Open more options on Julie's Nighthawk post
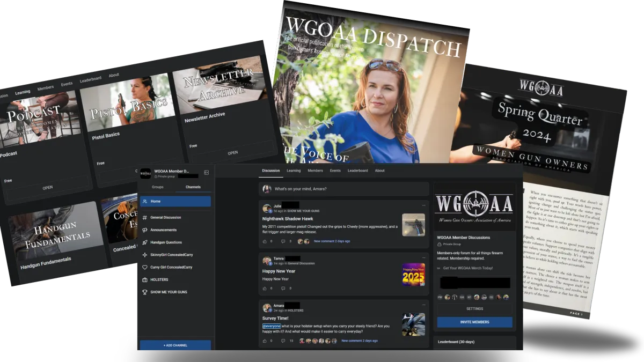The image size is (644, 362). [x=423, y=205]
